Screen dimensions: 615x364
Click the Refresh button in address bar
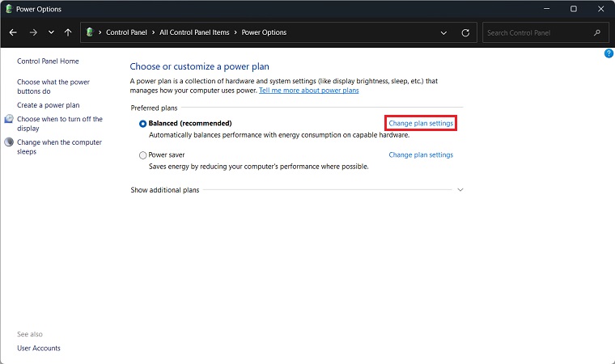tap(465, 33)
